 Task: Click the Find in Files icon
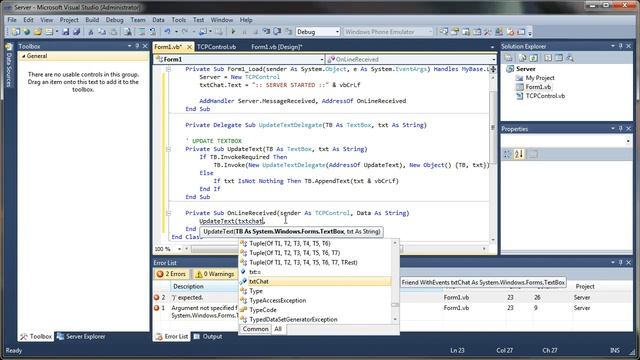coord(128,32)
